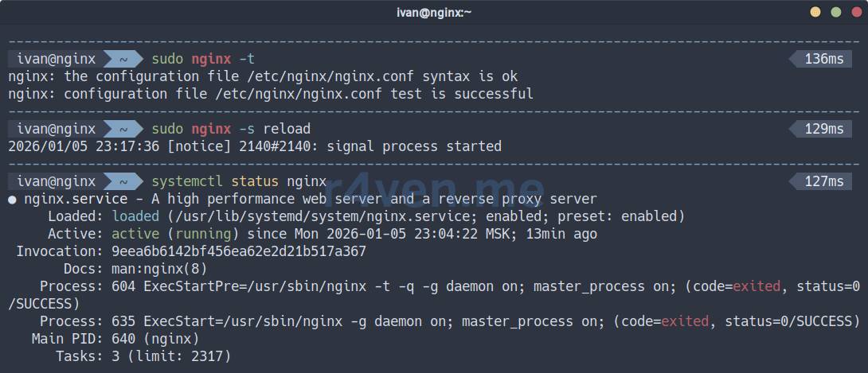Click the 129ms execution time badge
The image size is (868, 373).
[x=823, y=129]
